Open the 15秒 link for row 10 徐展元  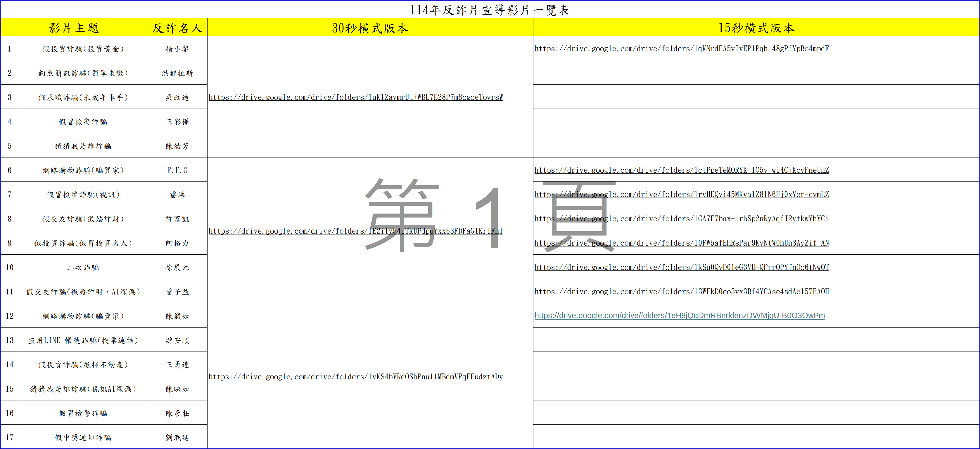coord(681,267)
